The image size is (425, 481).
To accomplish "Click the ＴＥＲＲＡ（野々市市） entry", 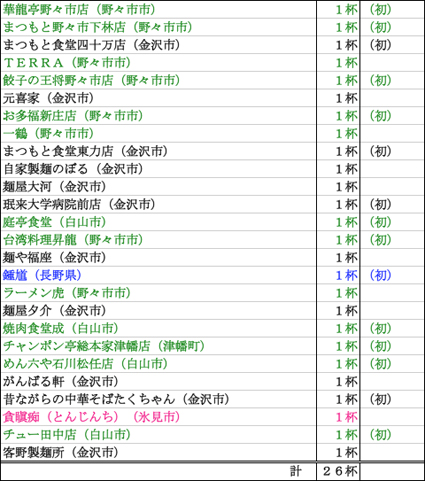I will pyautogui.click(x=67, y=63).
